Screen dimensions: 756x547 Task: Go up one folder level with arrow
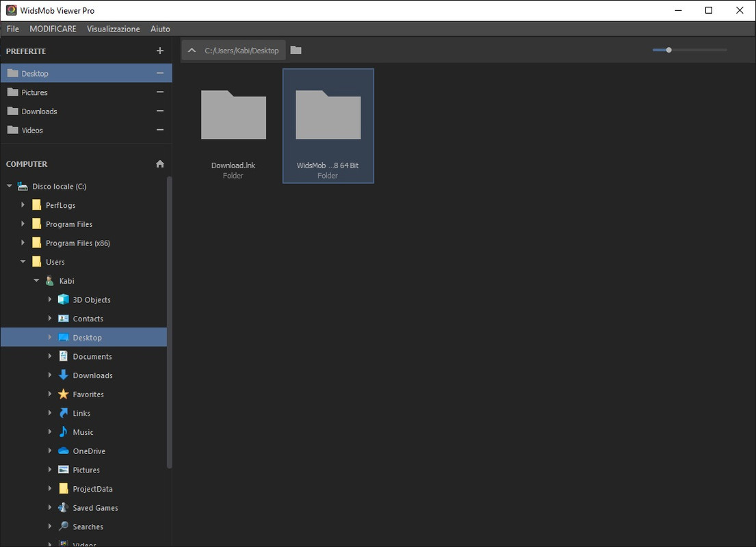[x=192, y=50]
